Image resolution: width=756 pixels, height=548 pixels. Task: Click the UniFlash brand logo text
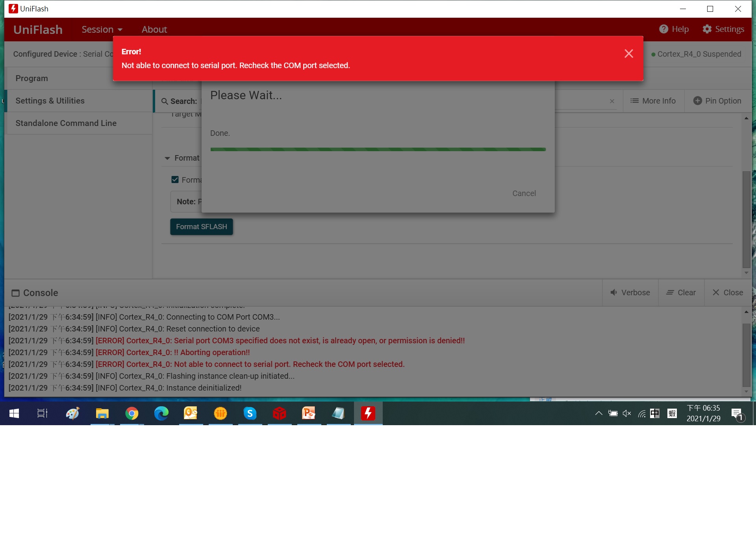coord(38,30)
